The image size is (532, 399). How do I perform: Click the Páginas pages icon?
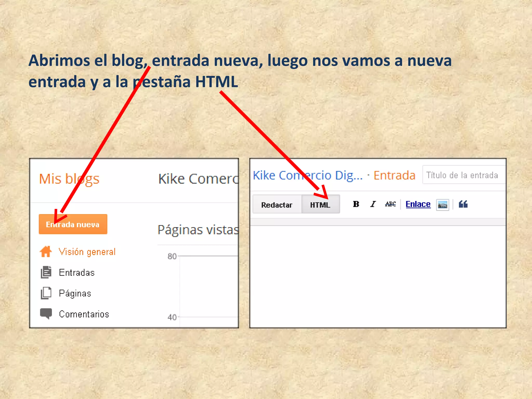click(x=46, y=293)
